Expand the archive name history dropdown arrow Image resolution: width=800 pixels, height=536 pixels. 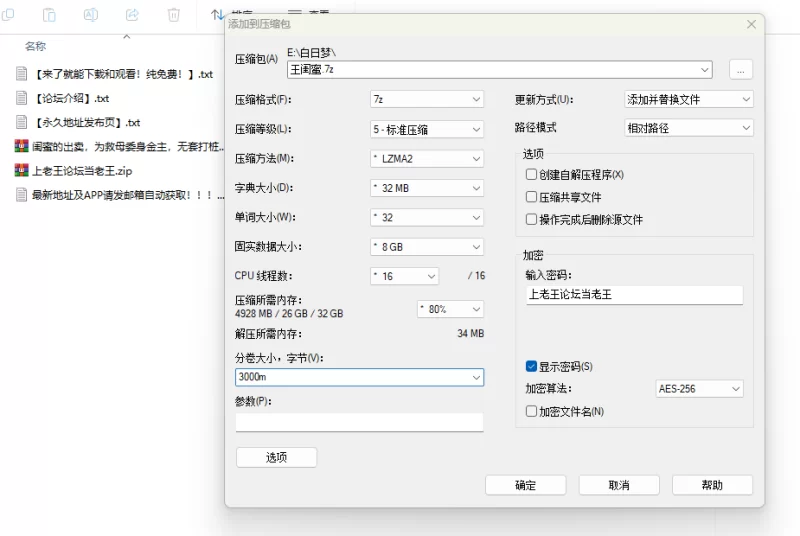(x=705, y=70)
